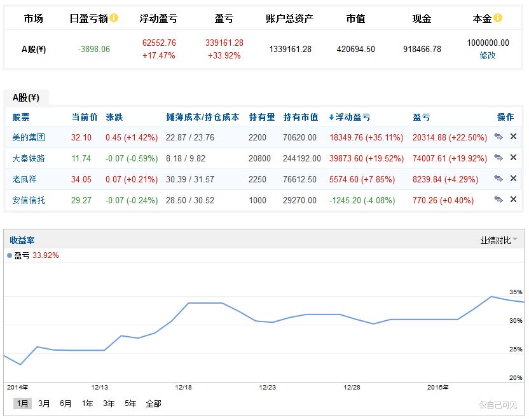Click 美的集团 current price 32.10
This screenshot has height=420, width=529.
click(x=81, y=137)
